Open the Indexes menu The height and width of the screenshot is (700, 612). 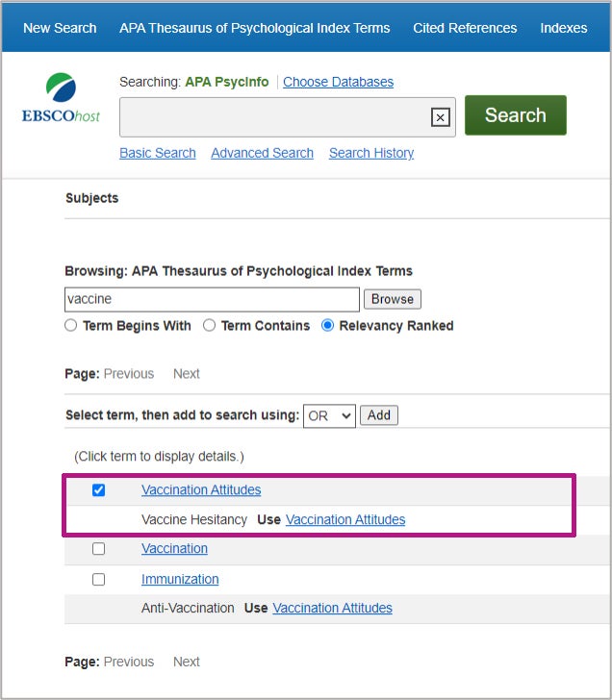point(563,28)
